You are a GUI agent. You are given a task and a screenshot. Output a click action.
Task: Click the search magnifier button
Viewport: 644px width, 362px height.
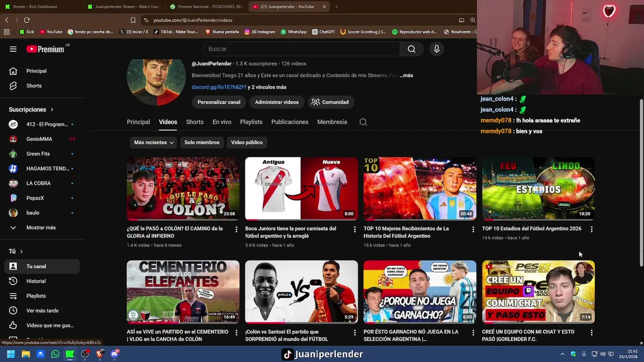click(412, 49)
